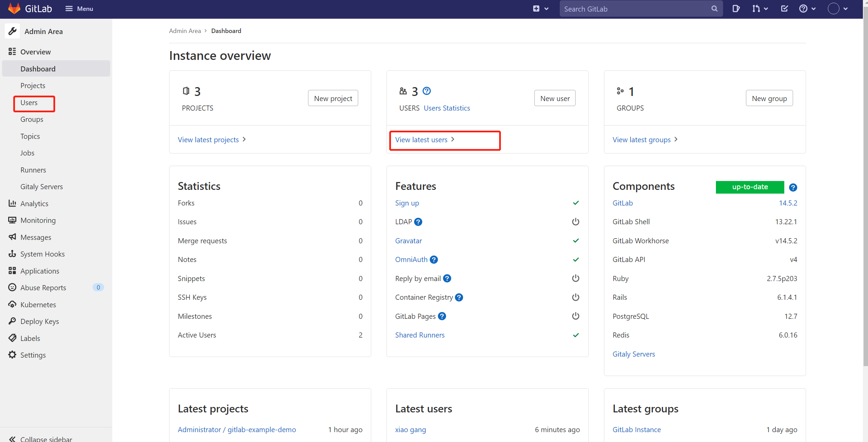
Task: Open Users in the sidebar
Action: (29, 102)
